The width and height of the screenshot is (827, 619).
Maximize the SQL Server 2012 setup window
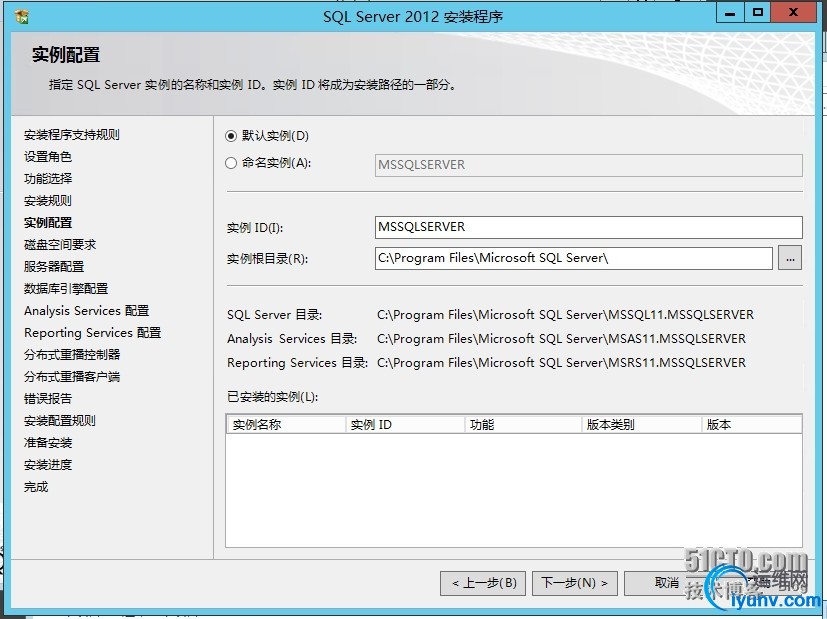coord(758,13)
